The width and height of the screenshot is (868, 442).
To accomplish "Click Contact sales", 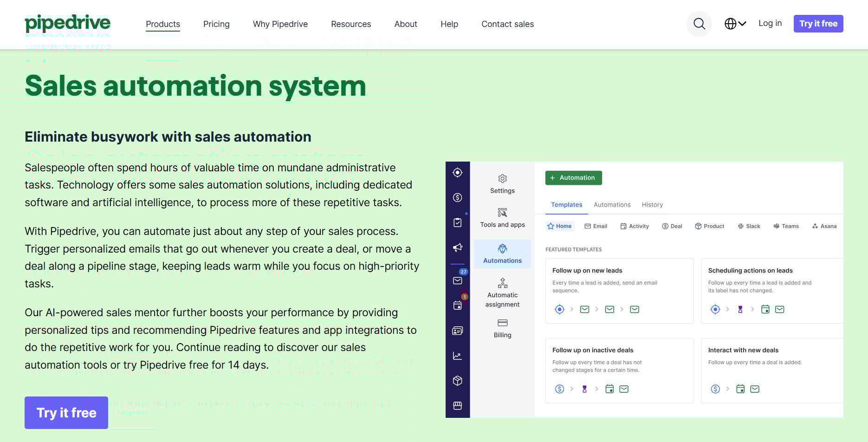I will (508, 24).
